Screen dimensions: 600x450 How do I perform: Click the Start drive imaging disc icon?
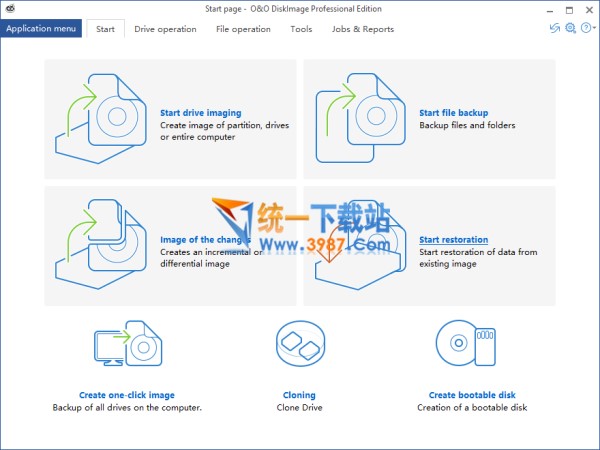[x=101, y=119]
